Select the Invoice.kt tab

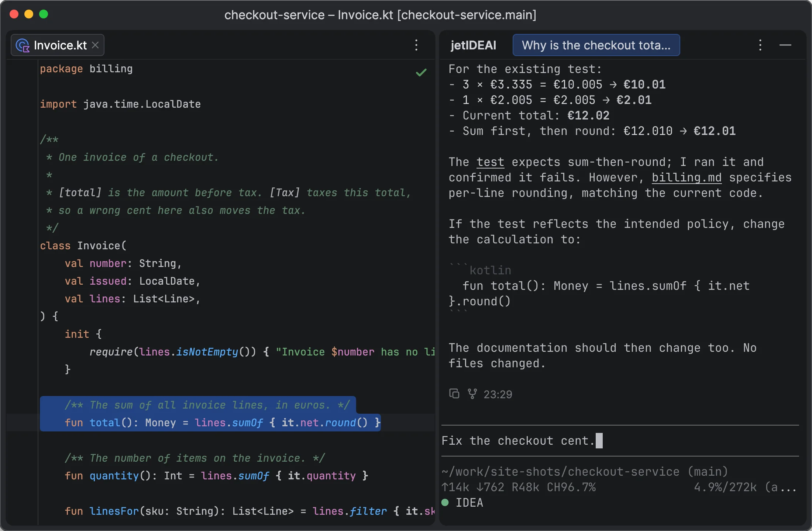(58, 45)
